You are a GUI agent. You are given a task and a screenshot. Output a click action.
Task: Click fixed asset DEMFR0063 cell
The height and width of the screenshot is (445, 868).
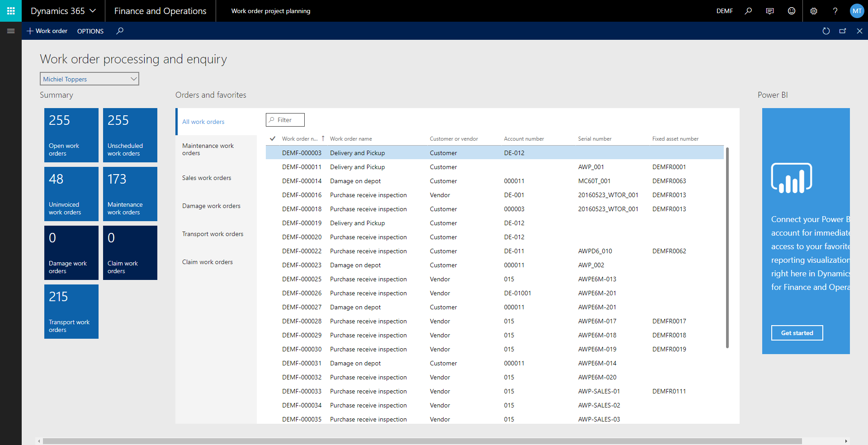point(669,181)
